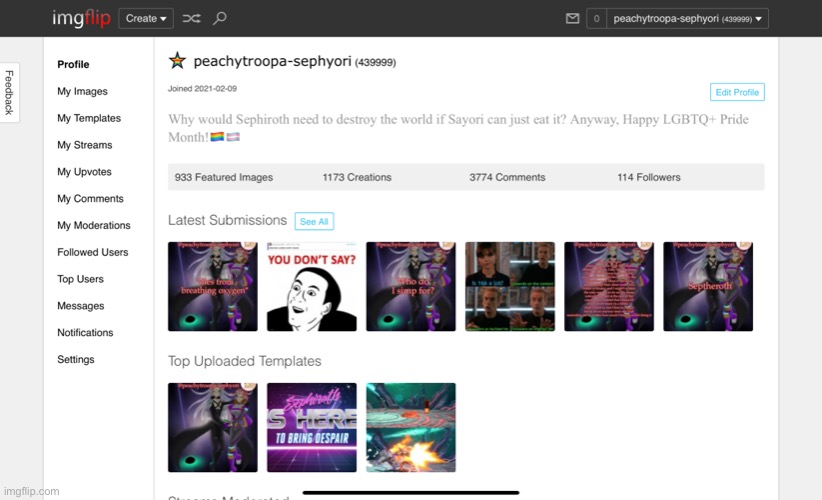The image size is (822, 500).
Task: Open Messages in the sidebar
Action: 81,306
